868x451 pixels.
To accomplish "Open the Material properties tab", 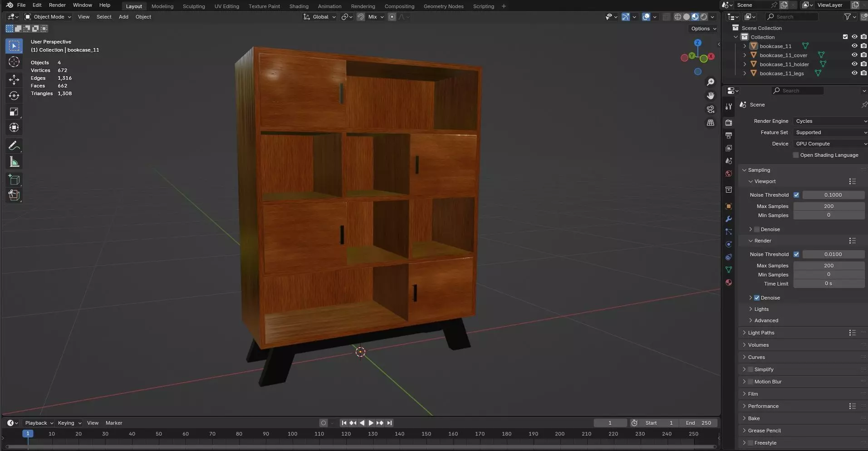I will 729,282.
